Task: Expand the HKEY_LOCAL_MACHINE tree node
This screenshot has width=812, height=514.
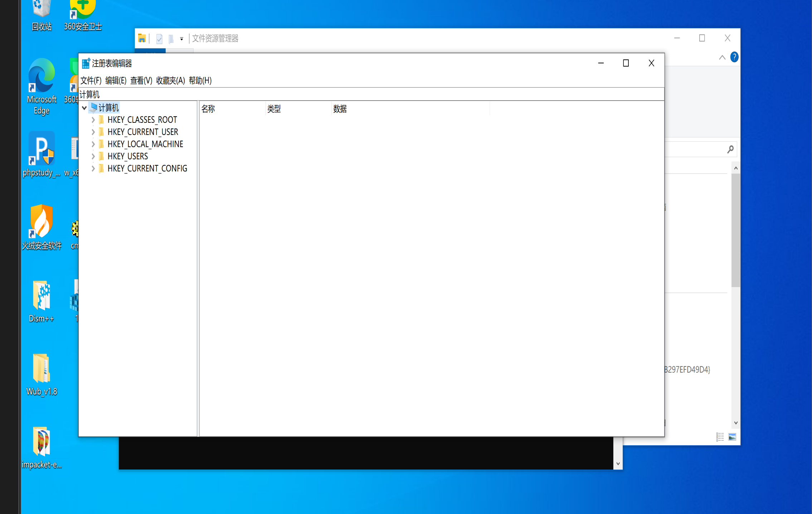Action: (93, 144)
